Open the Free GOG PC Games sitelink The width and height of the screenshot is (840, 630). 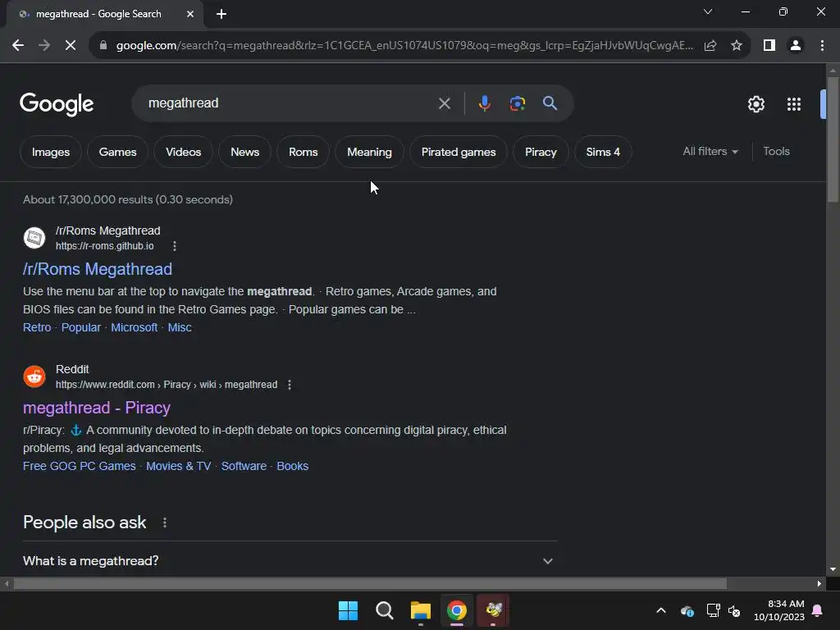80,466
